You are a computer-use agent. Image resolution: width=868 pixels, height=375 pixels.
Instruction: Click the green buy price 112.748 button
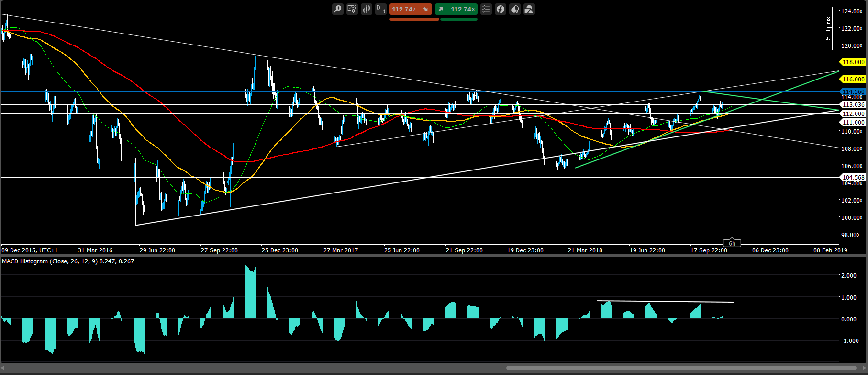coord(456,9)
